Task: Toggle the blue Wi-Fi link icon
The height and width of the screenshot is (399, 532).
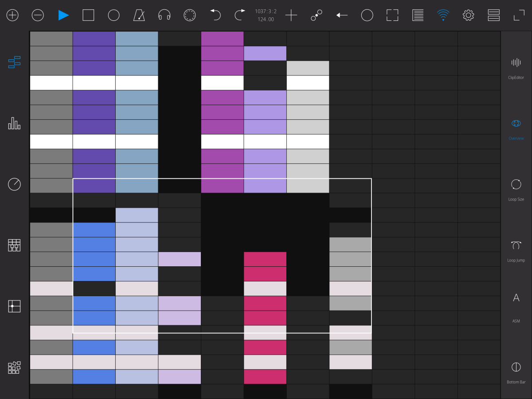Action: (x=442, y=16)
